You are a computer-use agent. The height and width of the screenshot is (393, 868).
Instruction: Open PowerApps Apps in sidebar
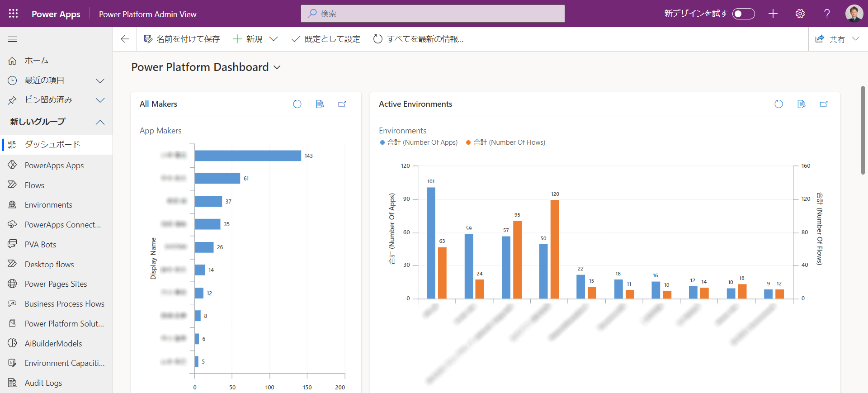pos(56,166)
